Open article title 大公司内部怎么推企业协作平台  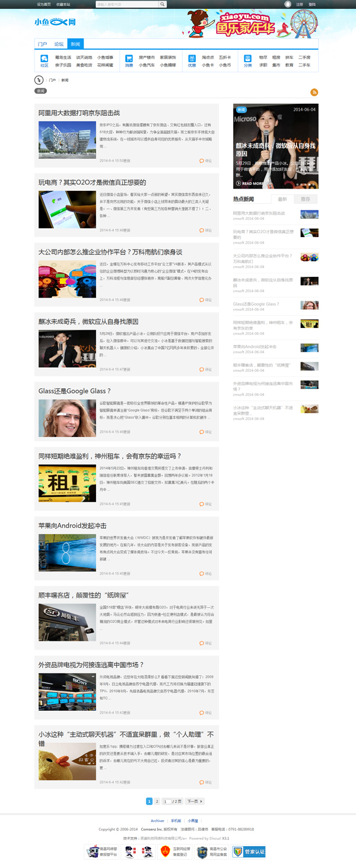[x=110, y=252]
